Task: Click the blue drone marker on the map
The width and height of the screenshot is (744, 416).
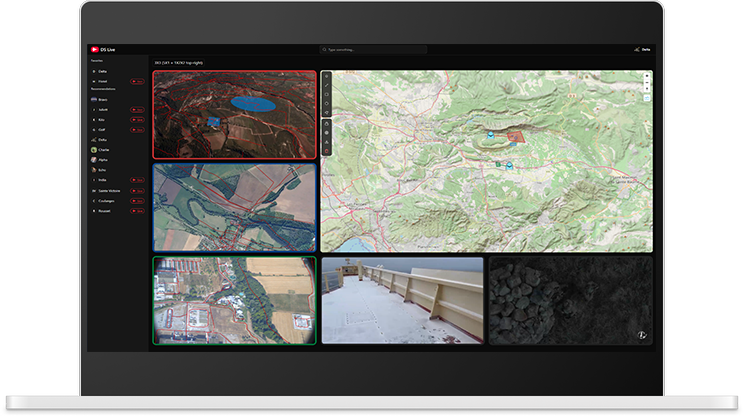Action: (490, 133)
